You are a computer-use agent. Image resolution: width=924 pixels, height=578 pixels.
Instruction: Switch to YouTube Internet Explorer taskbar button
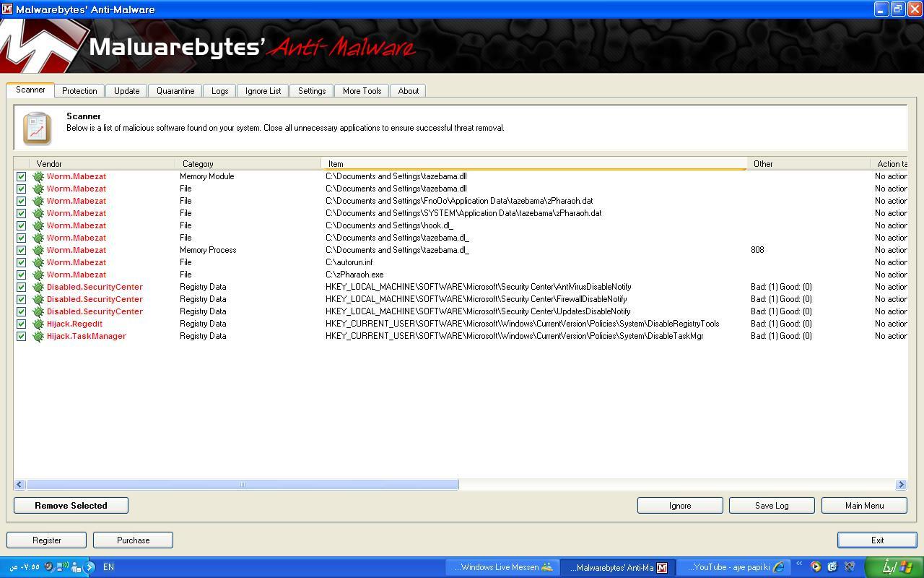733,567
